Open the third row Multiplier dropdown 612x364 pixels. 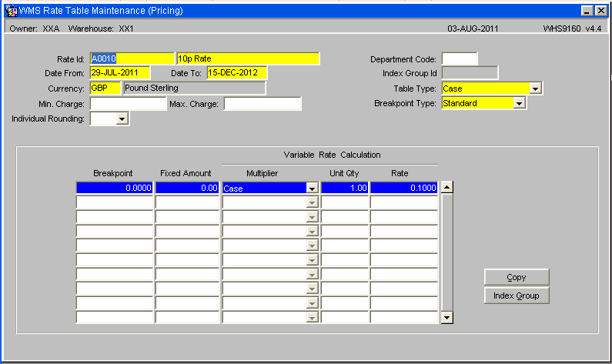click(312, 217)
